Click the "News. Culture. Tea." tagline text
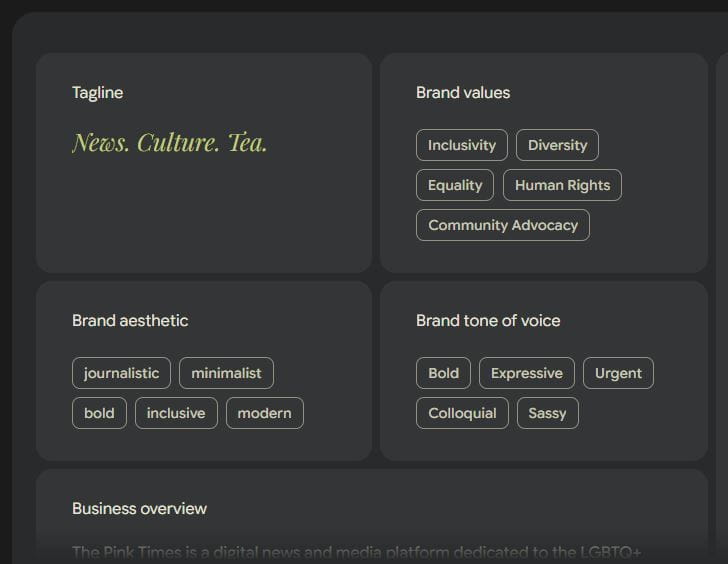 coord(170,143)
